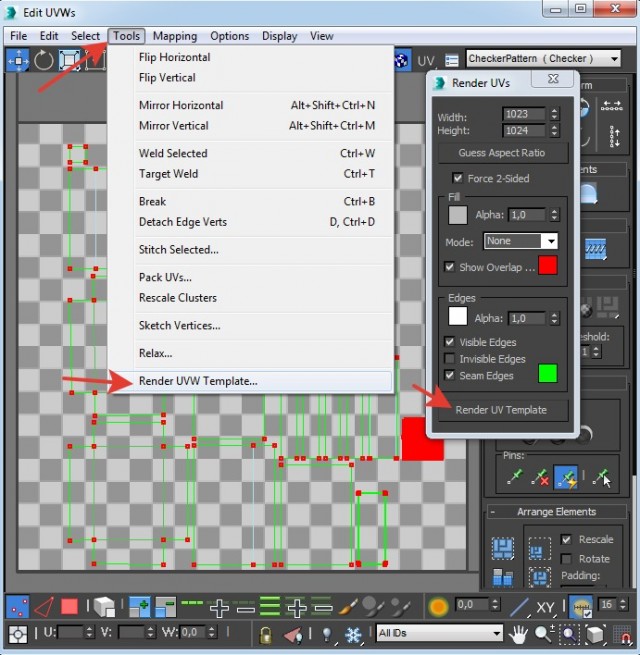Toggle select by element cube icon

[x=104, y=607]
